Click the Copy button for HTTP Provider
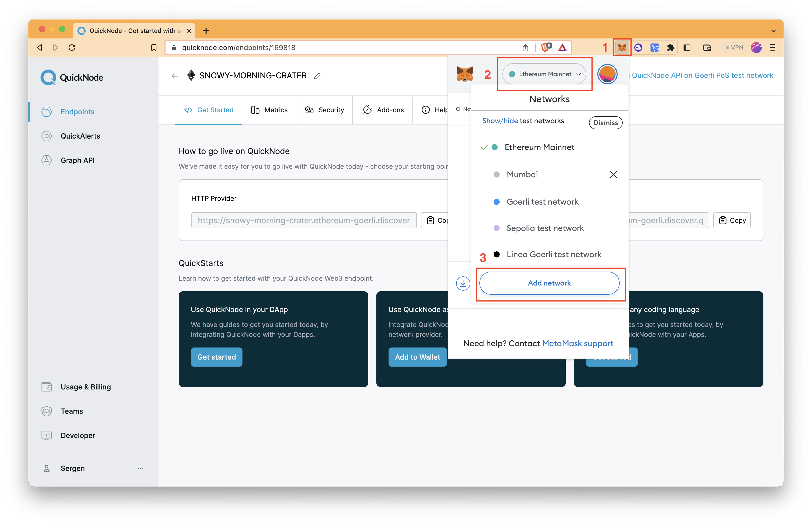The image size is (812, 524). coord(437,220)
